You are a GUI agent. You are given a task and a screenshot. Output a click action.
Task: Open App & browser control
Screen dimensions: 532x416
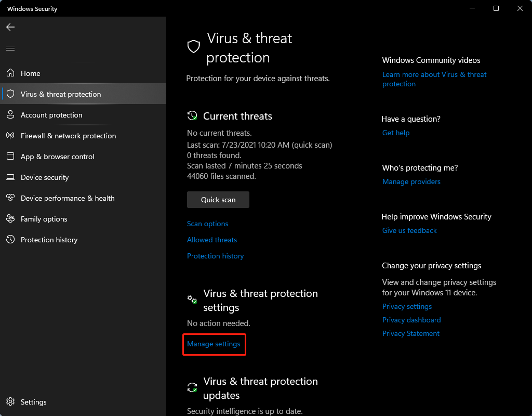(57, 157)
